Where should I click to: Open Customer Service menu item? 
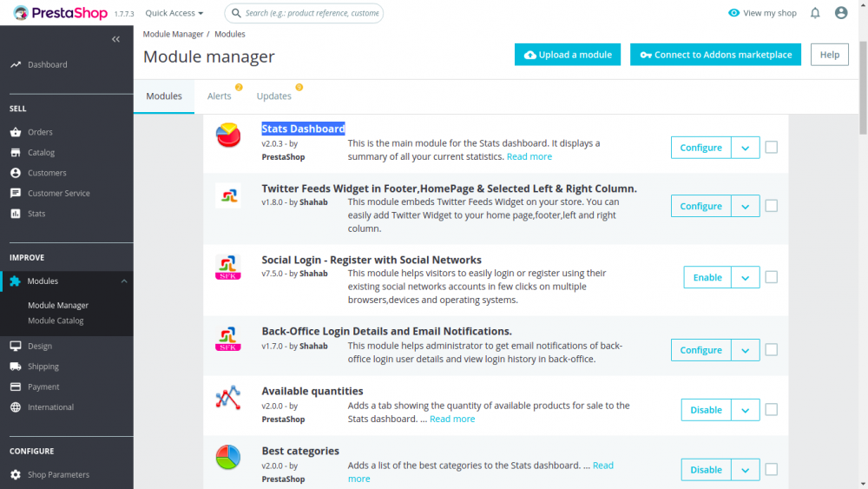[59, 194]
